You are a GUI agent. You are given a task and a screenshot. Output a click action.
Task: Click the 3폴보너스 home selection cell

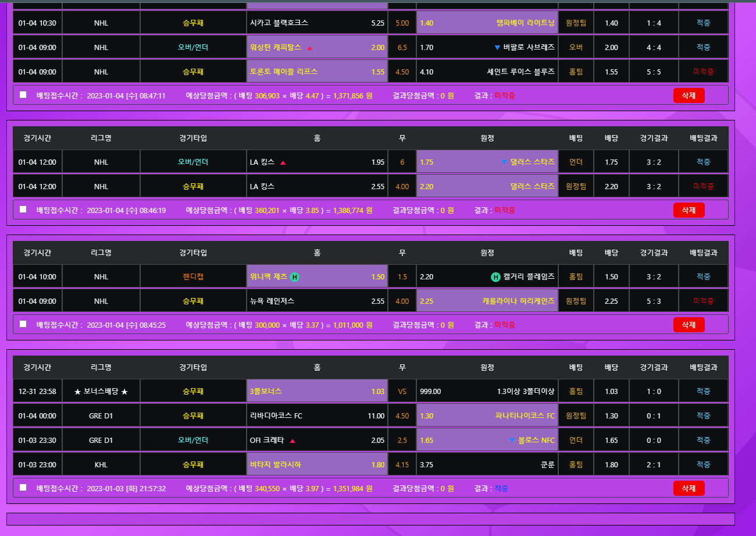coord(317,391)
